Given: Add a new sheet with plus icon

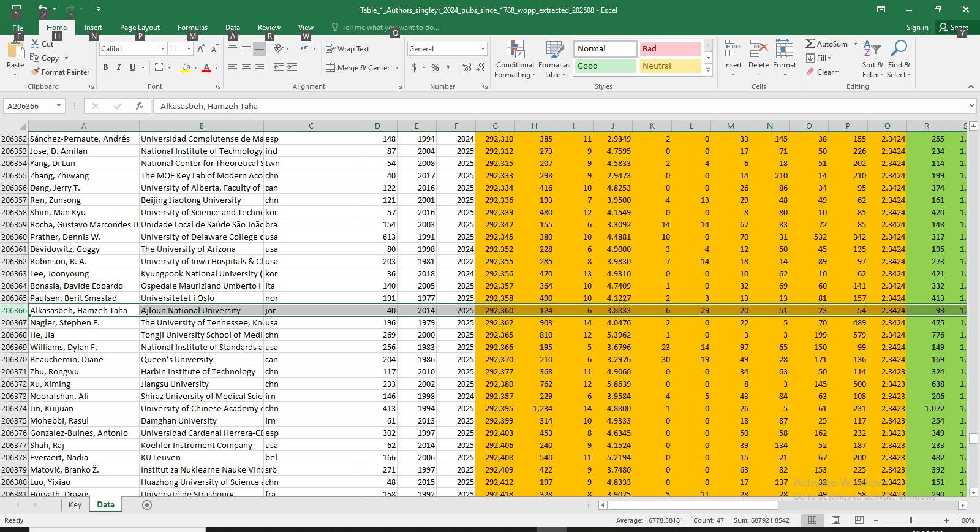Looking at the screenshot, I should coord(147,505).
